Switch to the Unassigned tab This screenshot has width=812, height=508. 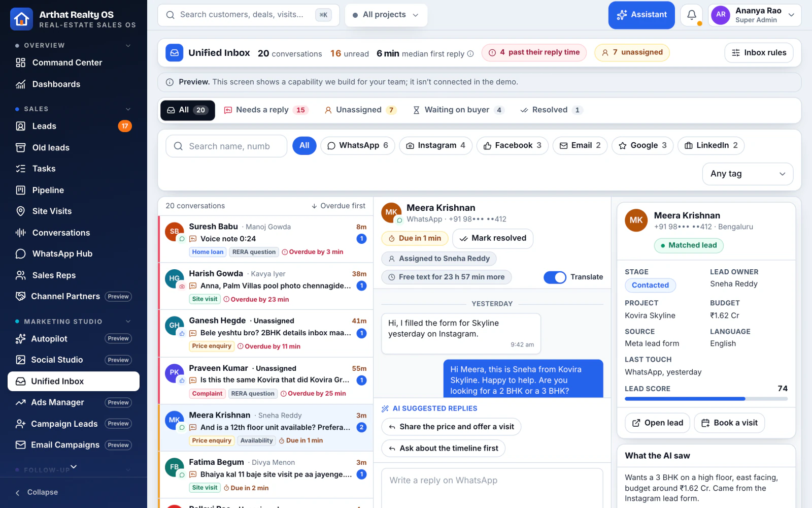click(x=360, y=110)
